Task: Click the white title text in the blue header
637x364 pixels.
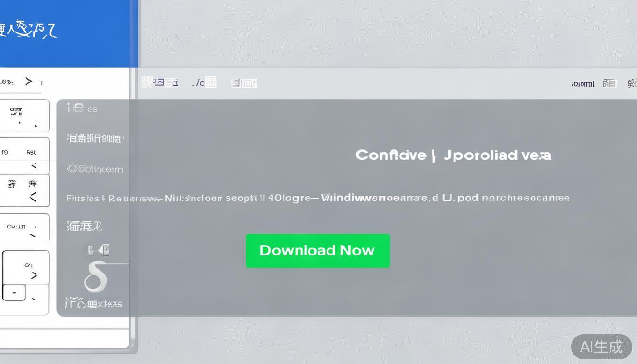Action: [x=28, y=29]
